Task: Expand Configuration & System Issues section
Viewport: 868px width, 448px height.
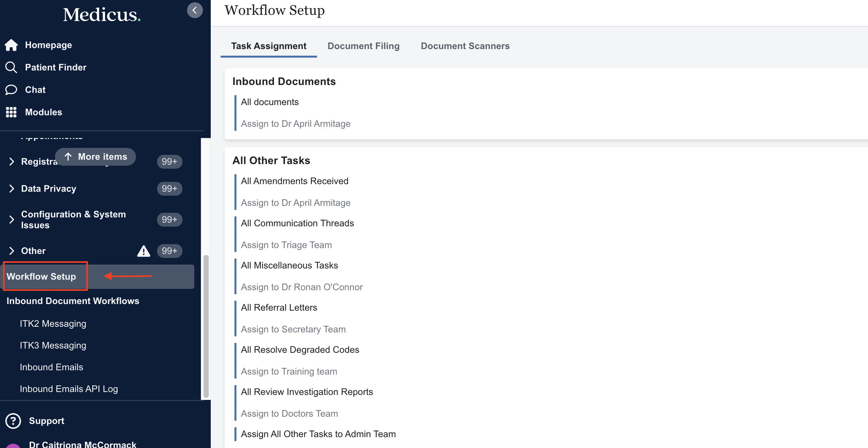Action: point(12,220)
